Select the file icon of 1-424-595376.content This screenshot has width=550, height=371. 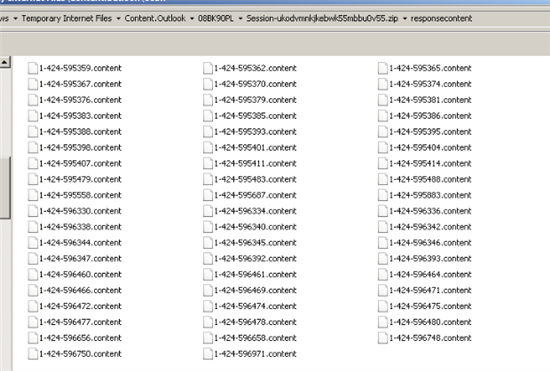[33, 100]
